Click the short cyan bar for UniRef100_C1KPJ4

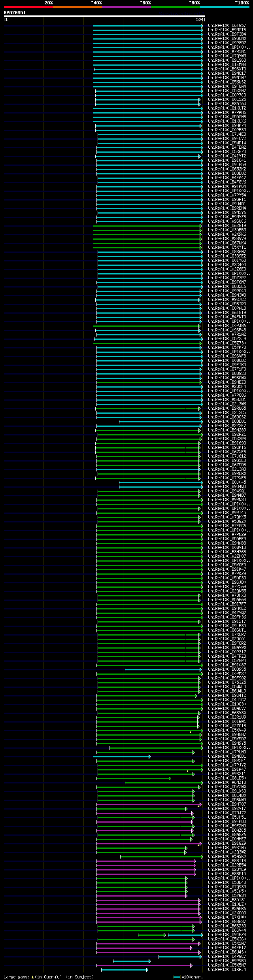[x=125, y=970]
